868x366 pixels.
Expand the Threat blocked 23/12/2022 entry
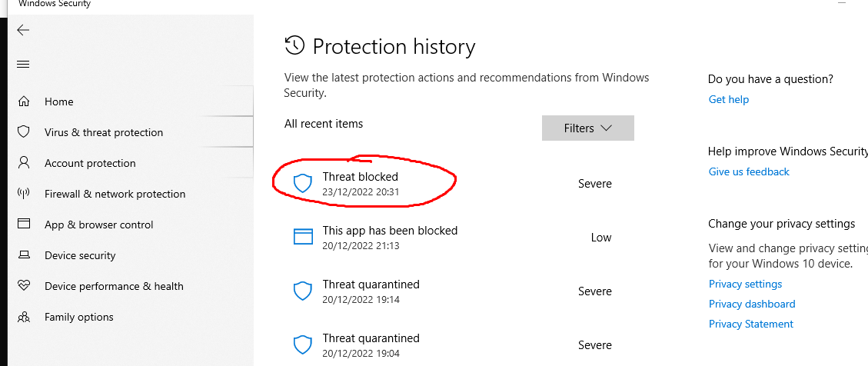coord(453,184)
